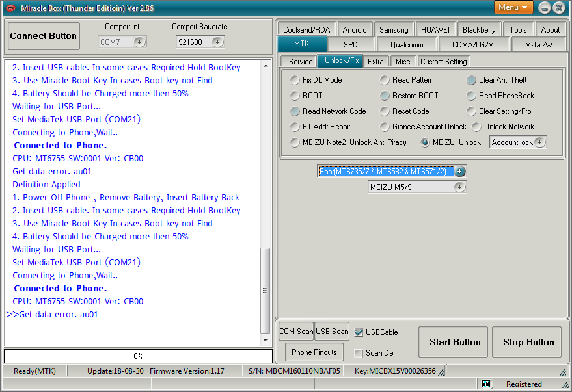Select Clear Anti Theft option
Viewport: 572px width, 392px height.
click(471, 80)
